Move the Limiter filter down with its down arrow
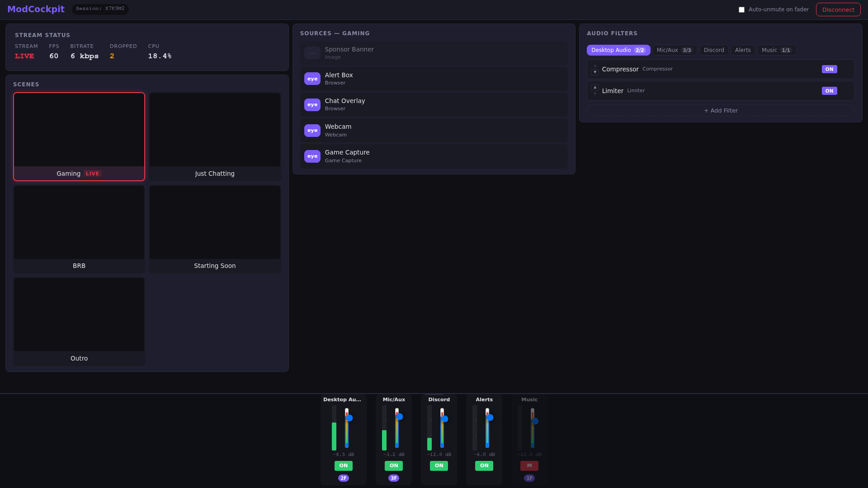Viewport: 868px width, 488px height. tap(594, 94)
